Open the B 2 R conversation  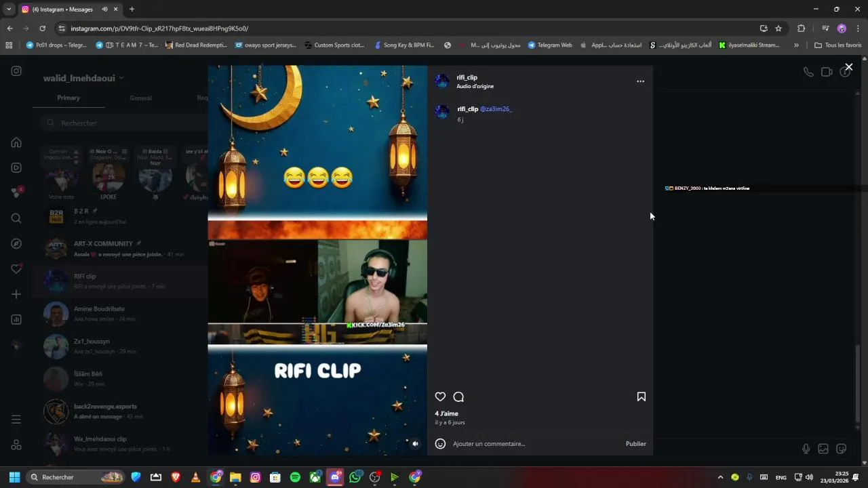click(121, 216)
